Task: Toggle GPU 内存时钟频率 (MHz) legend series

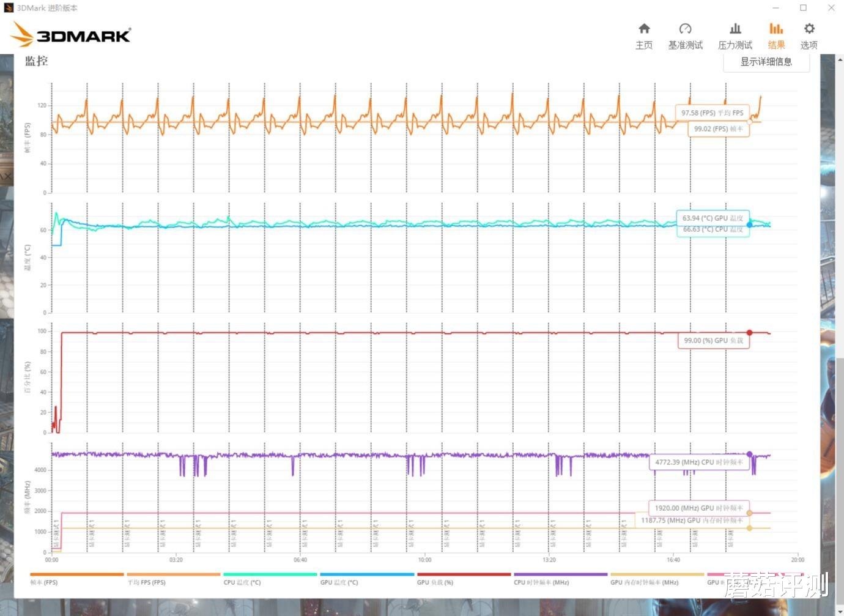Action: (657, 579)
